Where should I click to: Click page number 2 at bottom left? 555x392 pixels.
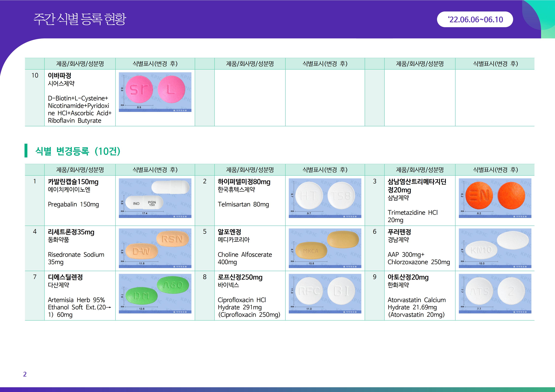[x=25, y=374]
